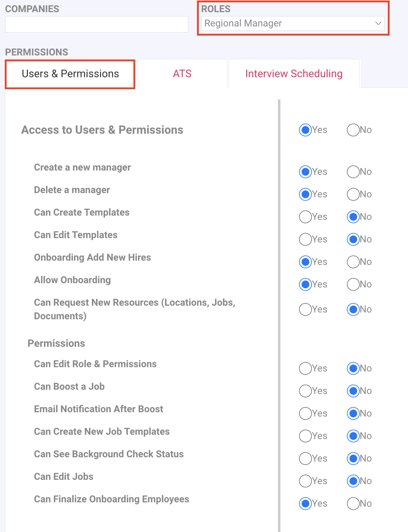Choose No for Allow Onboarding

pos(353,284)
